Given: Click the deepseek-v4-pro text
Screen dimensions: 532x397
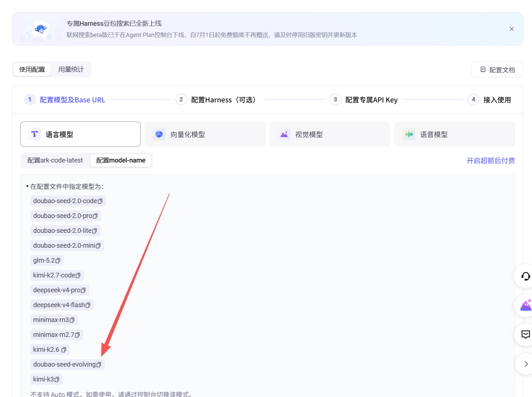Looking at the screenshot, I should (57, 290).
